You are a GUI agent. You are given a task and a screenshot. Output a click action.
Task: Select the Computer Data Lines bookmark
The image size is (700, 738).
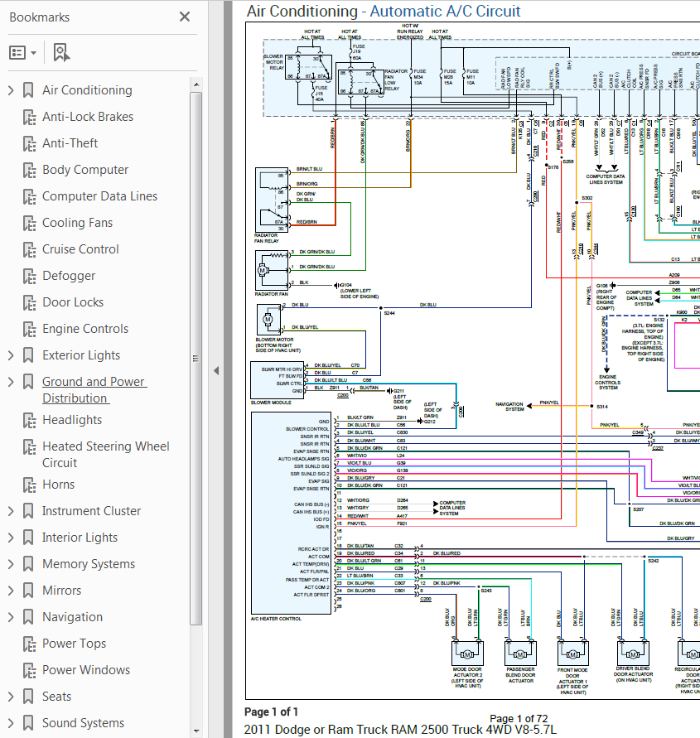point(99,196)
